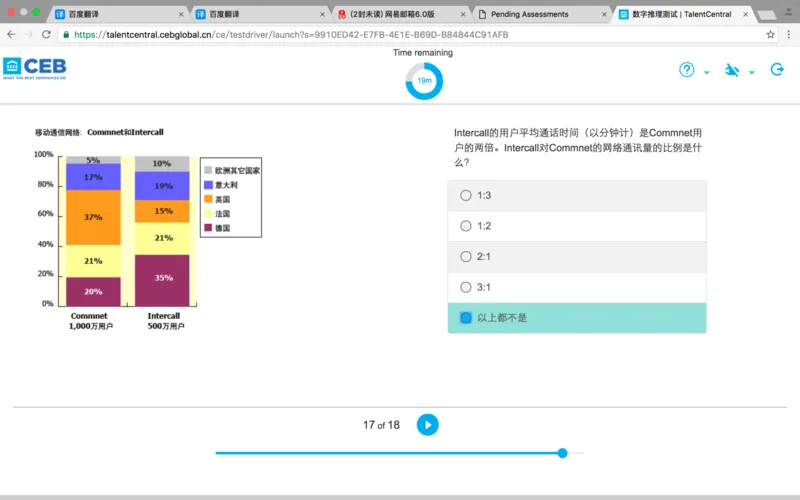Reload the page with refresh icon
The width and height of the screenshot is (800, 500).
(x=46, y=34)
